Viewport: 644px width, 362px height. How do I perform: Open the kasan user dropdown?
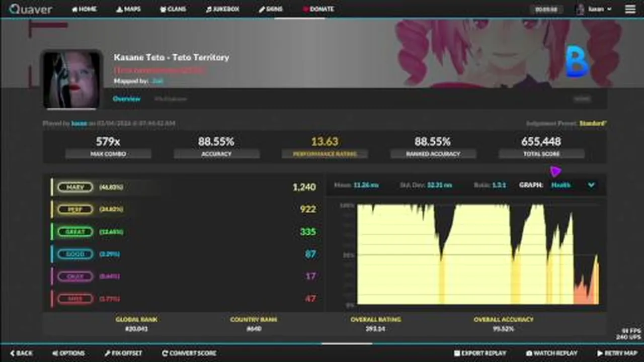click(x=594, y=9)
